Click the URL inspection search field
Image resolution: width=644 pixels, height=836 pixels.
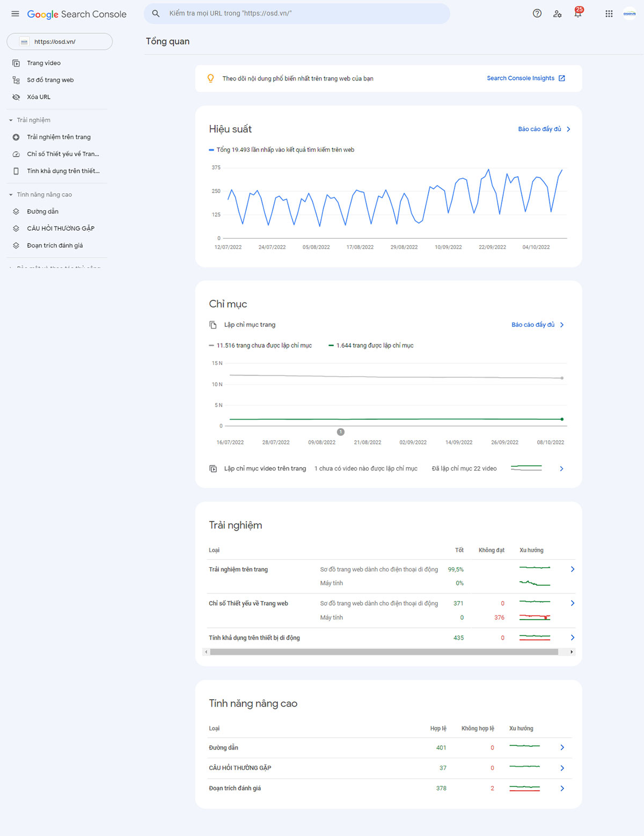click(297, 14)
